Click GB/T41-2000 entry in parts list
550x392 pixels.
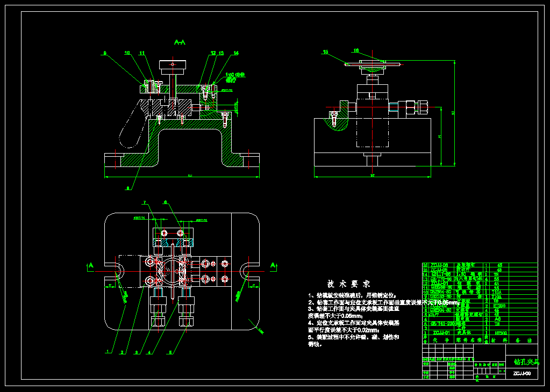443,324
